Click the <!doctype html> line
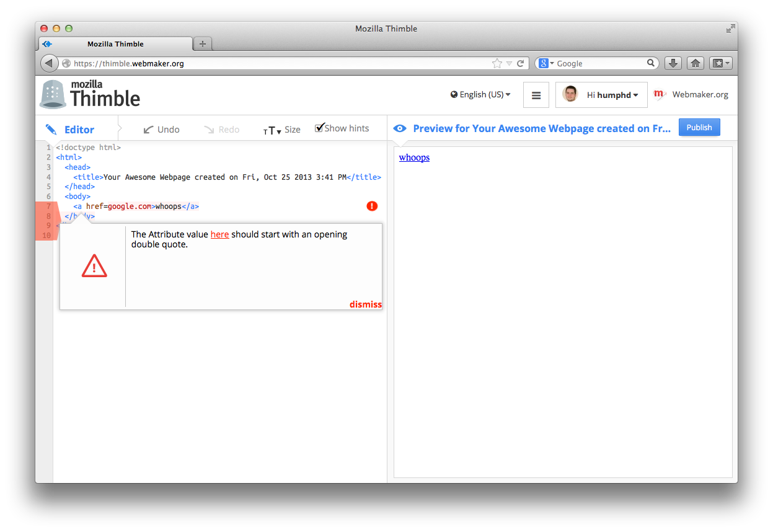 pyautogui.click(x=88, y=148)
